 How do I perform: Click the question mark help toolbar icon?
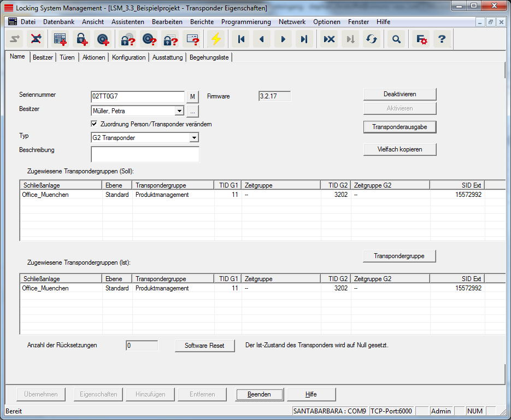pos(442,39)
